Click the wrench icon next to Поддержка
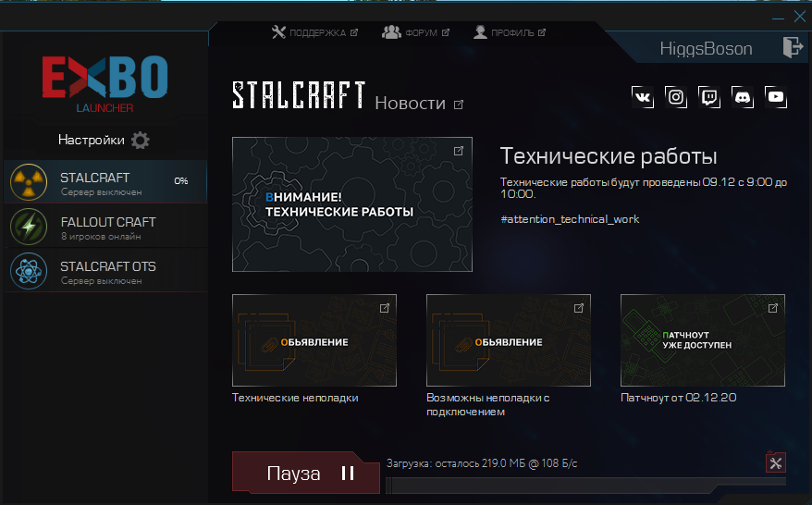 (278, 32)
